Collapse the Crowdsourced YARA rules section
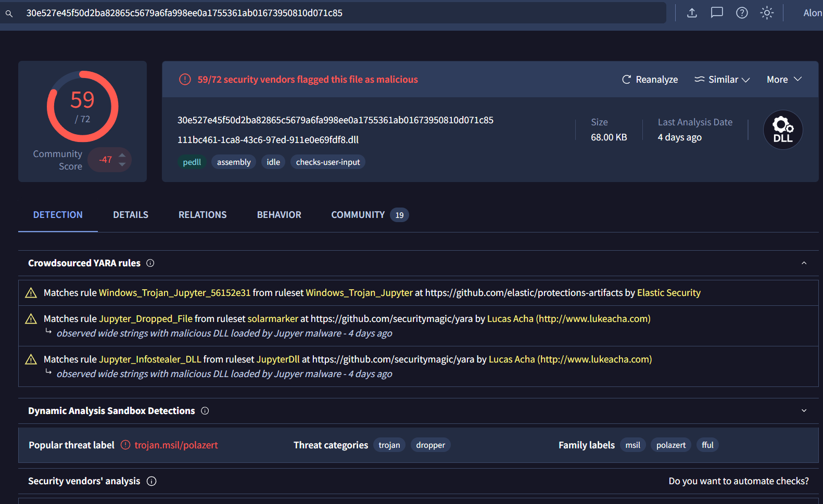This screenshot has width=823, height=504. click(x=804, y=263)
